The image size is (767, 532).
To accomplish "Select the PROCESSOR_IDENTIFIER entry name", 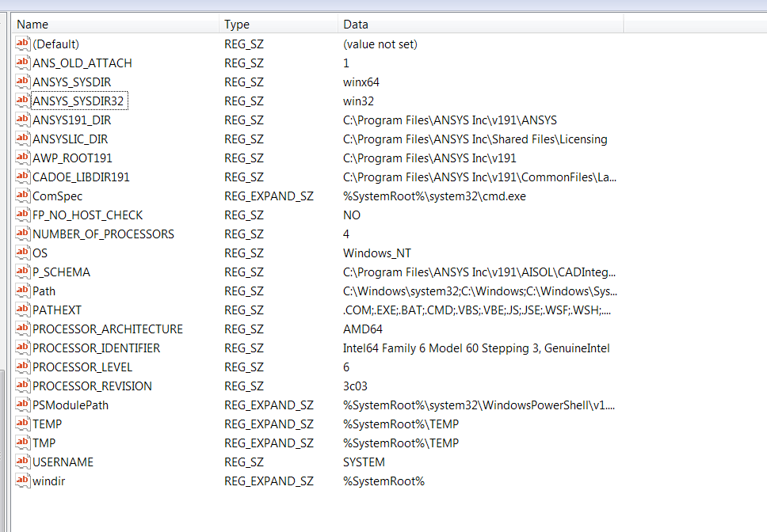I will (97, 348).
